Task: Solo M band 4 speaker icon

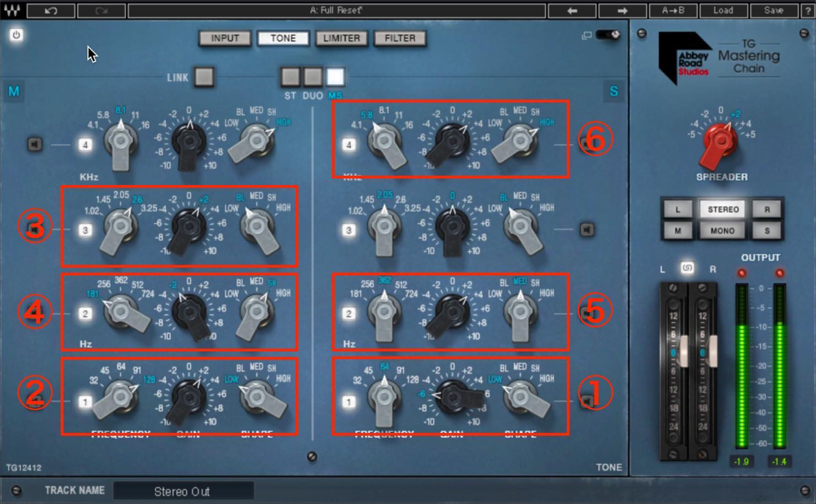Action: pos(35,145)
